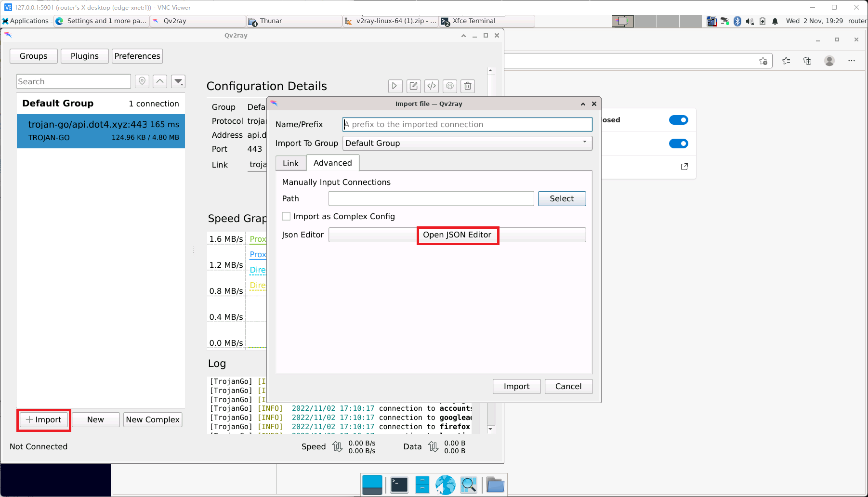Switch to Settings browser window in taskbar

coord(101,21)
